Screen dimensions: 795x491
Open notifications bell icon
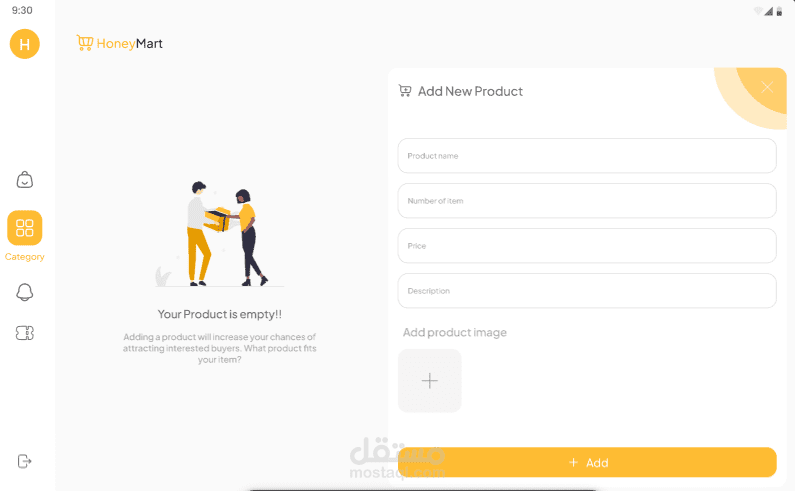[x=24, y=292]
